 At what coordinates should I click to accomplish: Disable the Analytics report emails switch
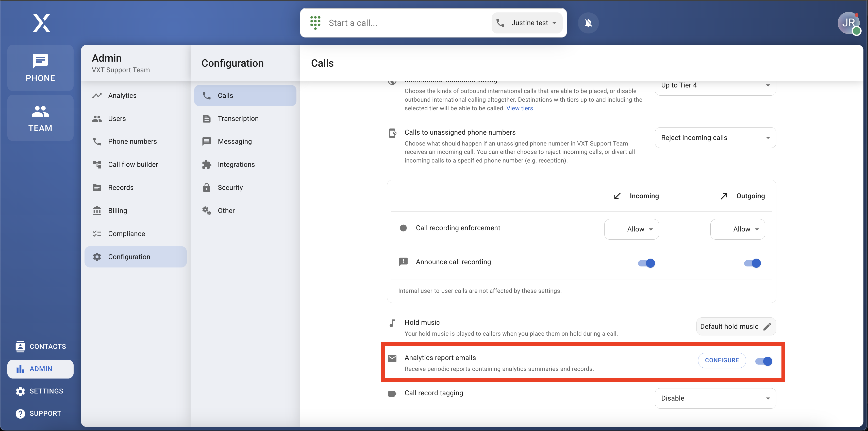click(763, 361)
